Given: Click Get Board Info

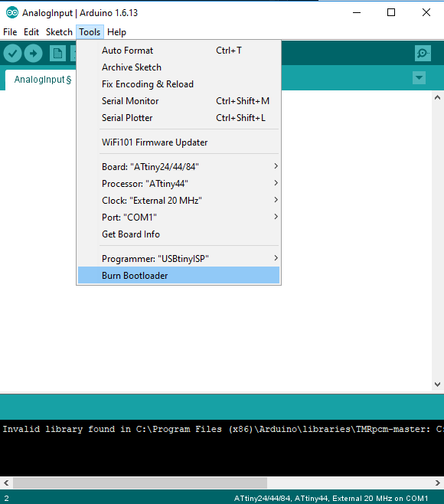Looking at the screenshot, I should pyautogui.click(x=178, y=234).
